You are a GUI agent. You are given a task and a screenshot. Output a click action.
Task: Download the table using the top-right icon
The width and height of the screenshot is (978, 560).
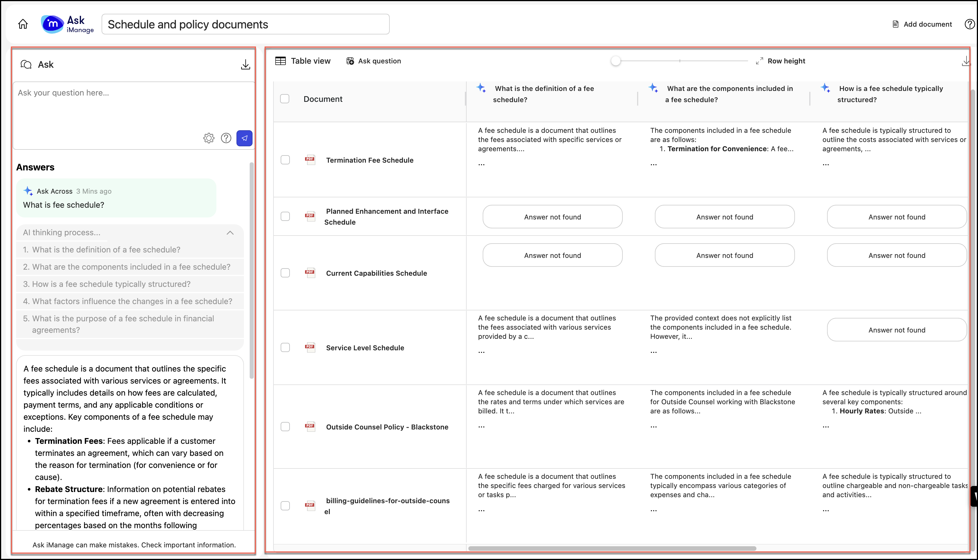tap(965, 61)
